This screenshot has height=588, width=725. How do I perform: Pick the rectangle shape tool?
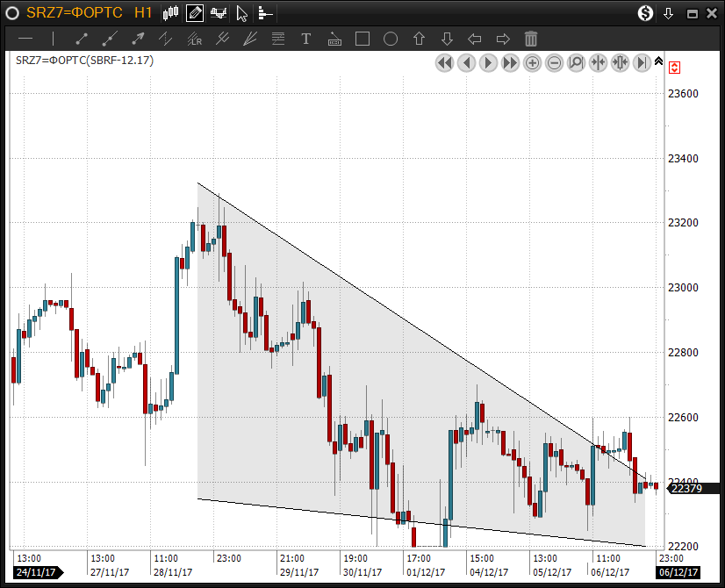point(362,39)
